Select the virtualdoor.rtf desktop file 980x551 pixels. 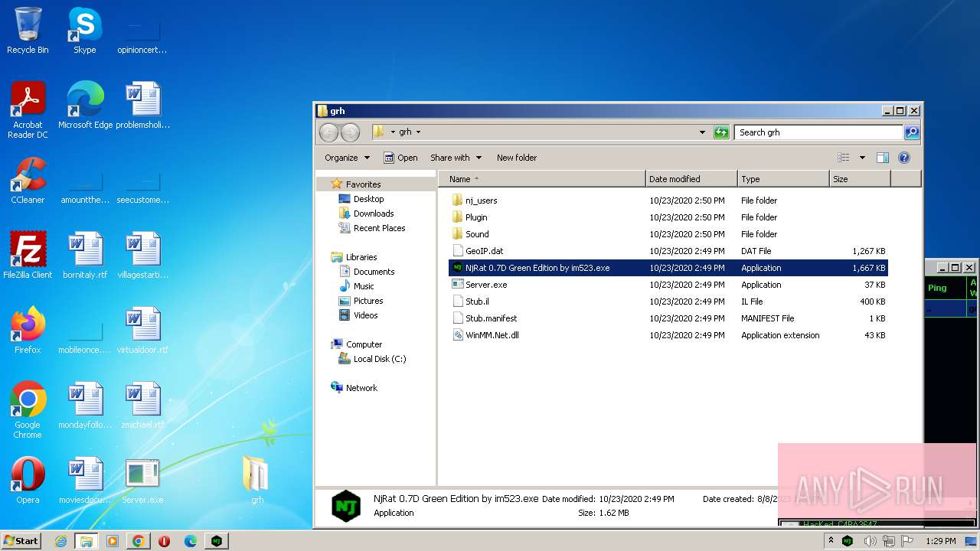(x=142, y=331)
